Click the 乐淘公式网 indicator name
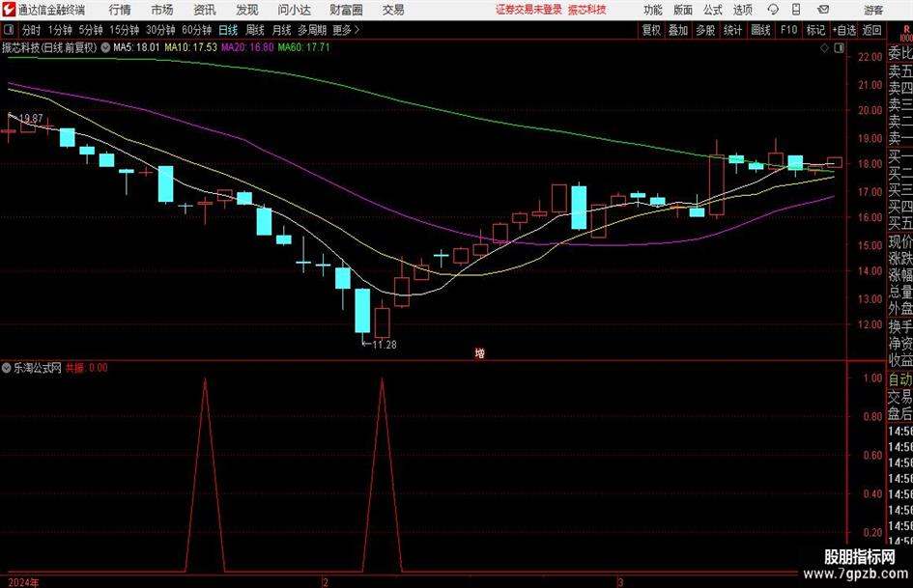Screen dimensions: 913x588 coord(38,368)
